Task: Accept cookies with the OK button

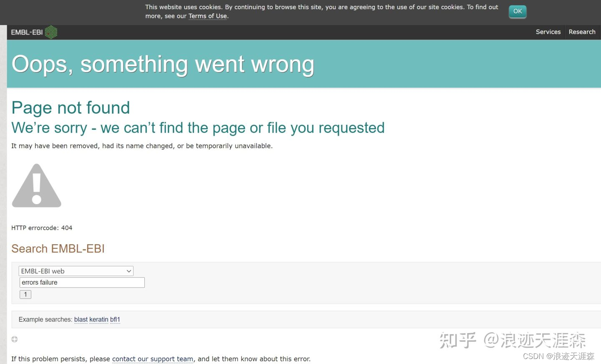Action: coord(518,11)
